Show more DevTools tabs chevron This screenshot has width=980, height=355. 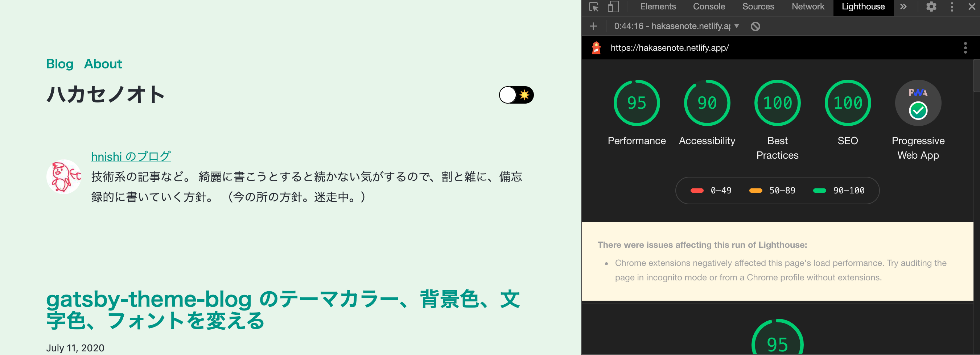(x=903, y=7)
